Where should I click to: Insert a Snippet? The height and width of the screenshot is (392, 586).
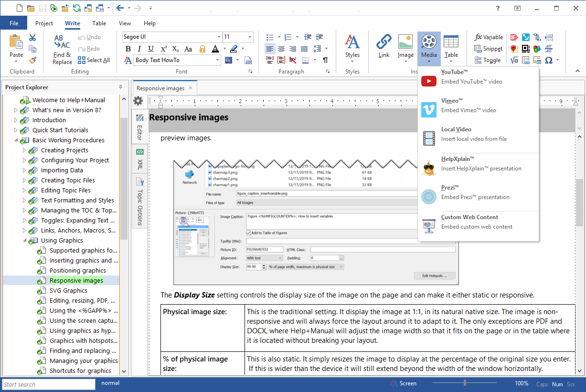489,49
